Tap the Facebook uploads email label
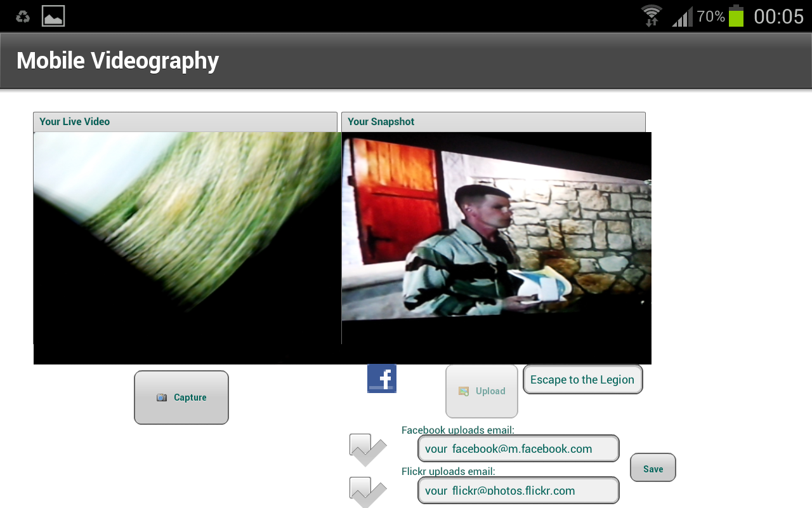This screenshot has height=508, width=812. (458, 430)
